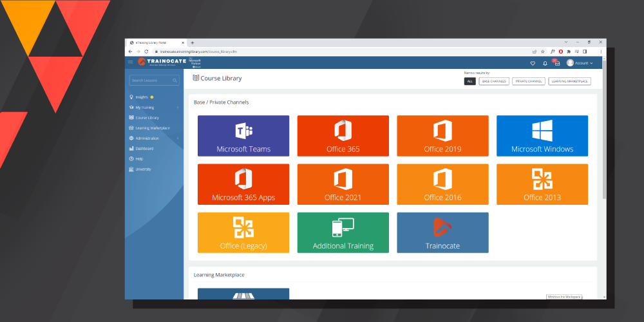644x322 pixels.
Task: Click the Trainocate logo
Action: (162, 62)
